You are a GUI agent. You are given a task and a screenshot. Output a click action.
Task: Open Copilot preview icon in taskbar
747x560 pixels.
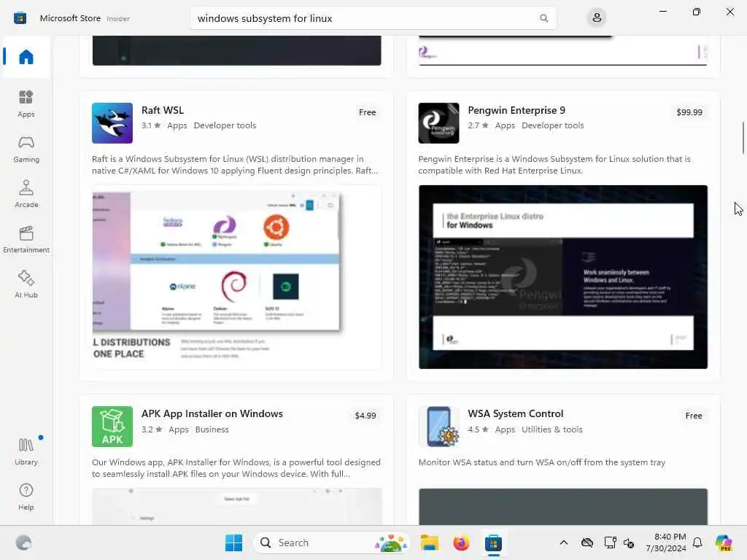(724, 542)
